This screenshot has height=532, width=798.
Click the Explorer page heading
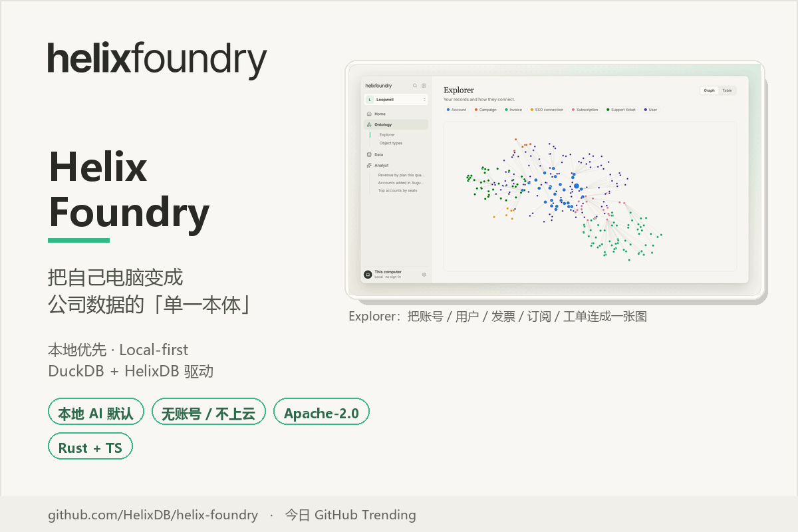pos(459,90)
